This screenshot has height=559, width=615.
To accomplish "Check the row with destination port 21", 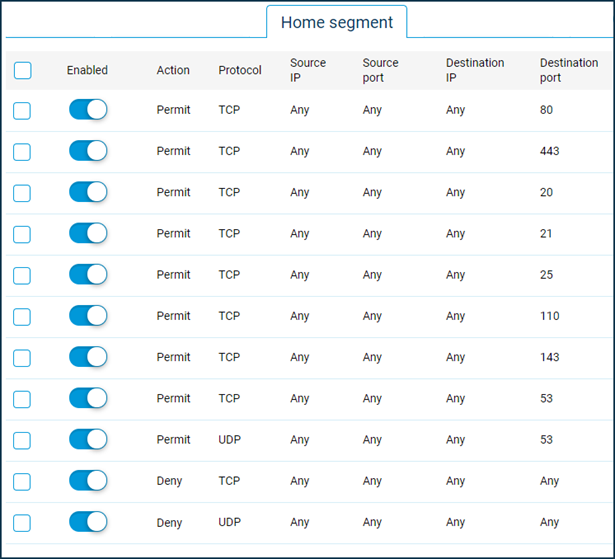I will [x=22, y=234].
